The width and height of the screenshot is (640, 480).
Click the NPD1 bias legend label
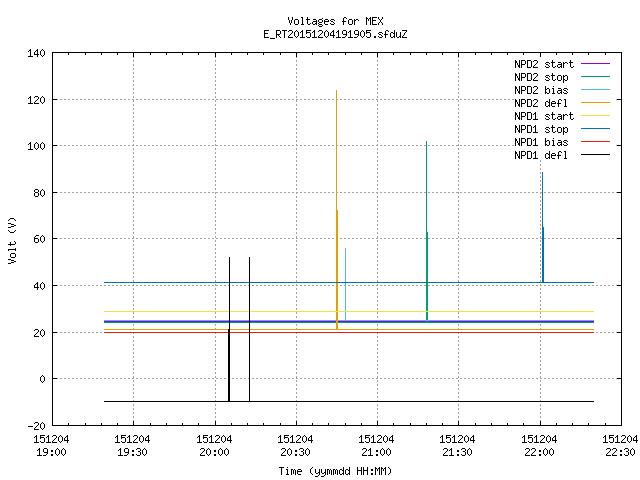click(541, 142)
